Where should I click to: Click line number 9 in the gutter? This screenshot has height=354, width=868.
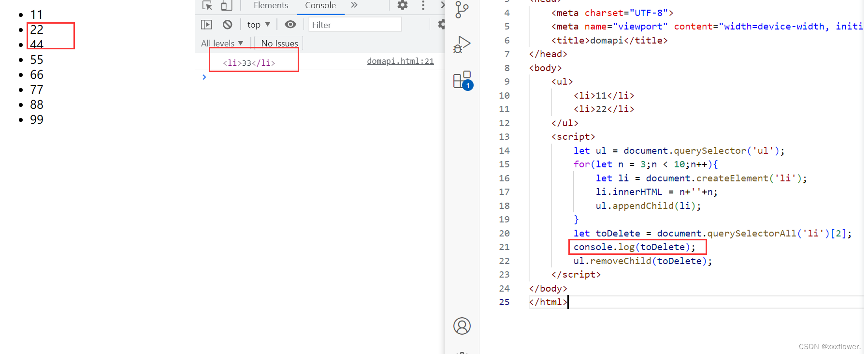tap(507, 82)
